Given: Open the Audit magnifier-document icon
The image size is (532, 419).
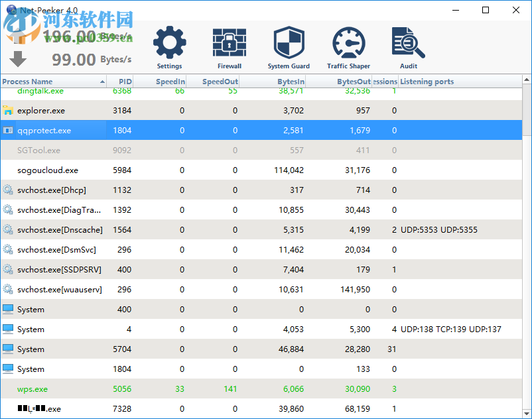Looking at the screenshot, I should click(408, 42).
